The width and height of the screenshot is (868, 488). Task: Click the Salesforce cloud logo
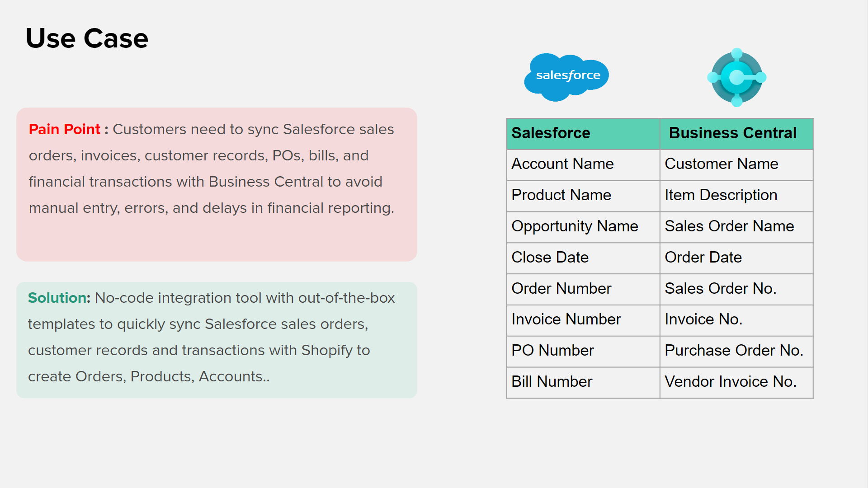click(566, 77)
